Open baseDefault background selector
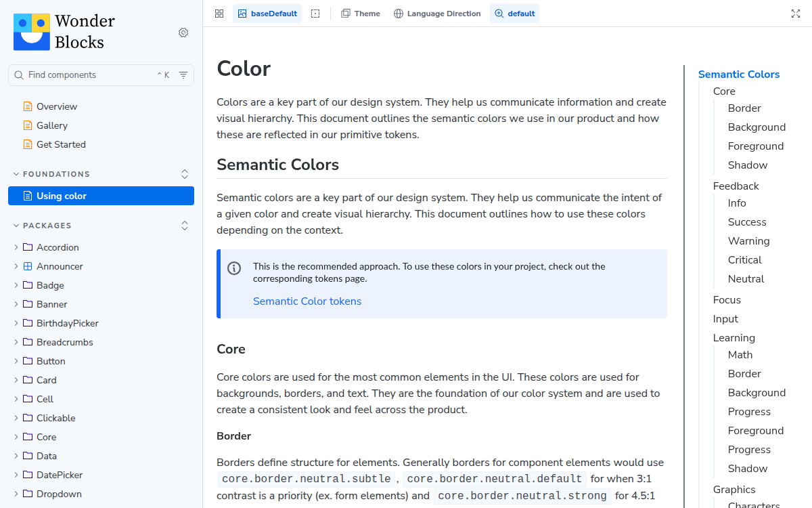 (267, 14)
